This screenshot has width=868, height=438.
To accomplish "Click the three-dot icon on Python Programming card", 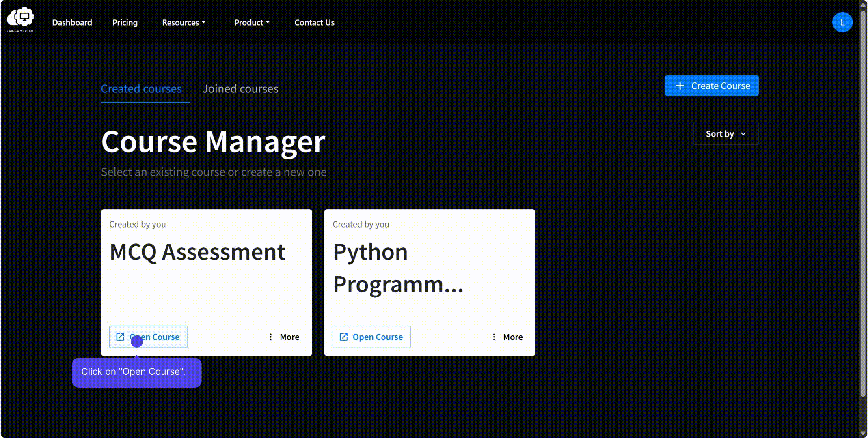I will pos(494,337).
